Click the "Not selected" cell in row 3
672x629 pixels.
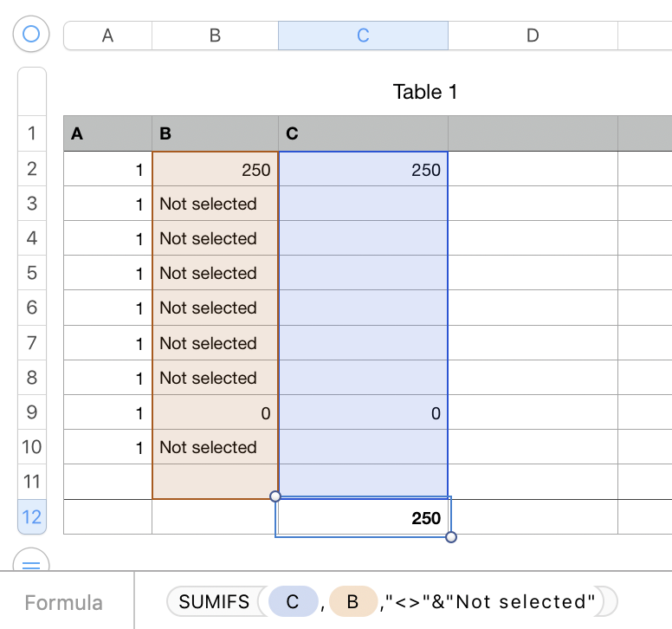click(215, 204)
